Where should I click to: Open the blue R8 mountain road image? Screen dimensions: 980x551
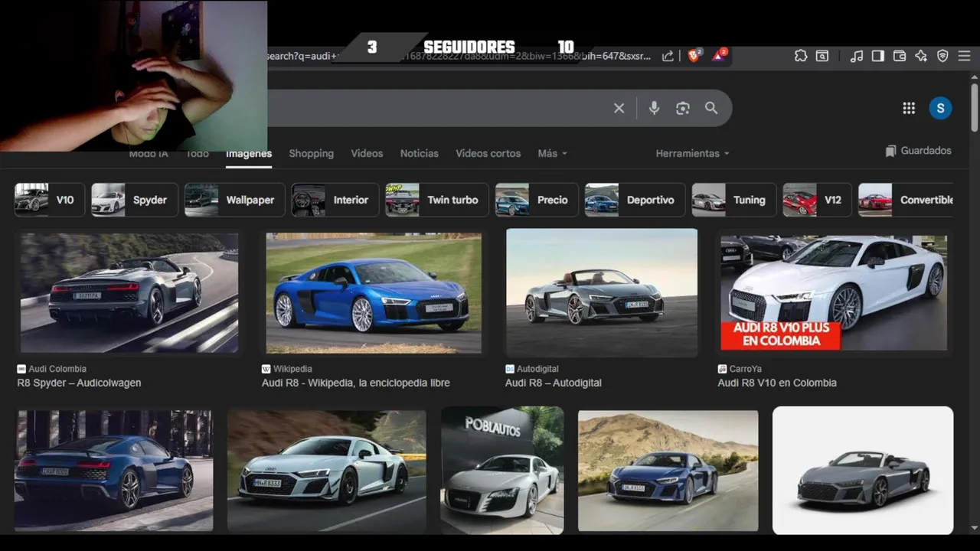click(x=668, y=471)
